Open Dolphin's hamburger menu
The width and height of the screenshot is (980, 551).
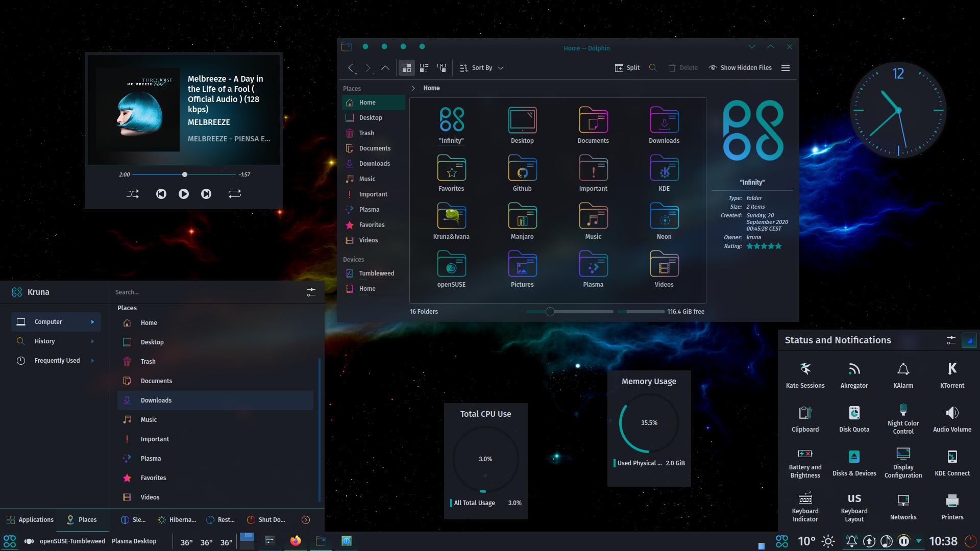click(x=786, y=67)
